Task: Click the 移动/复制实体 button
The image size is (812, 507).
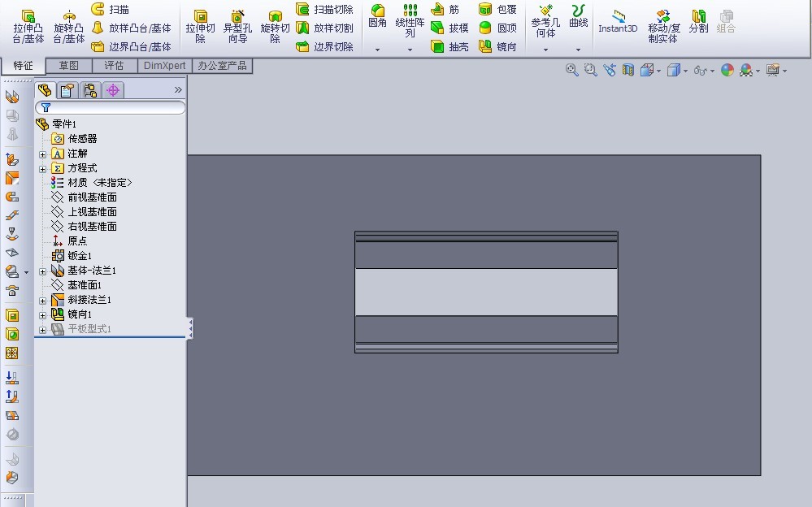Action: pyautogui.click(x=663, y=26)
